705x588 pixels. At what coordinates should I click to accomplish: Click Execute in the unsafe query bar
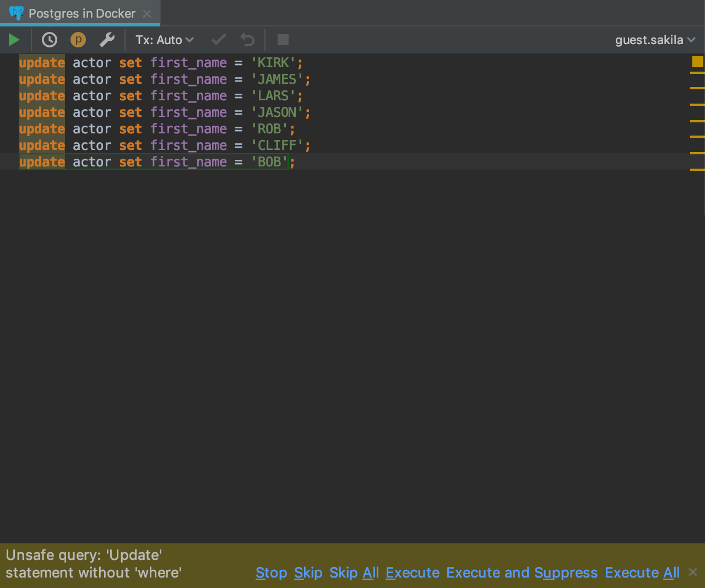(412, 573)
